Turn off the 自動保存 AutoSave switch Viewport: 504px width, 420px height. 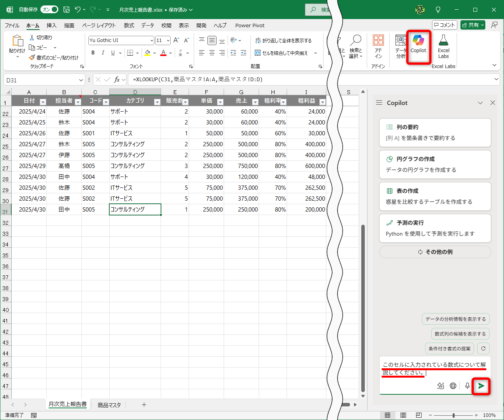click(50, 9)
